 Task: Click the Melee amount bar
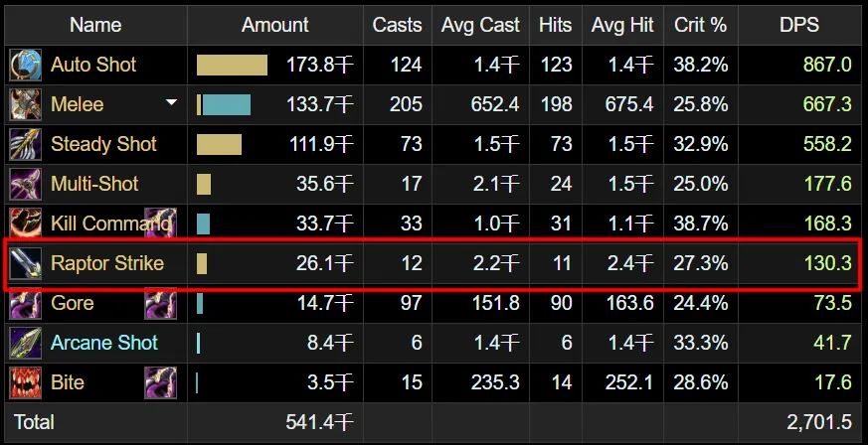pos(224,104)
